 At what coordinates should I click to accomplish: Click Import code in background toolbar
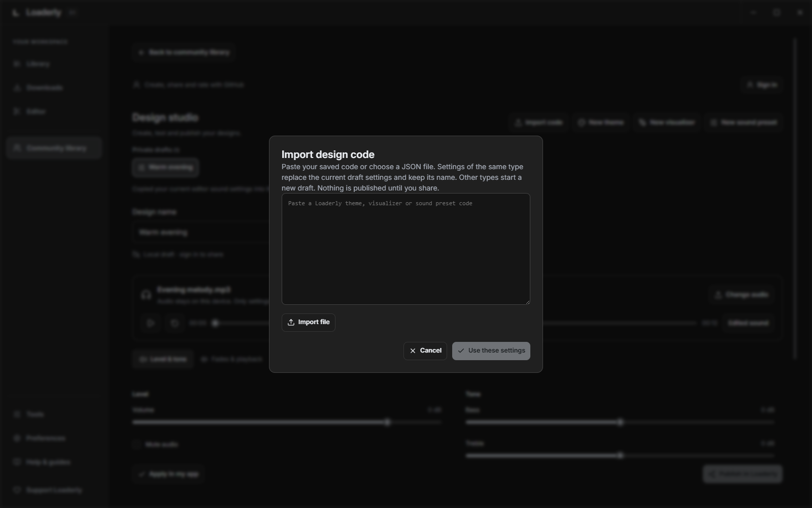click(538, 122)
